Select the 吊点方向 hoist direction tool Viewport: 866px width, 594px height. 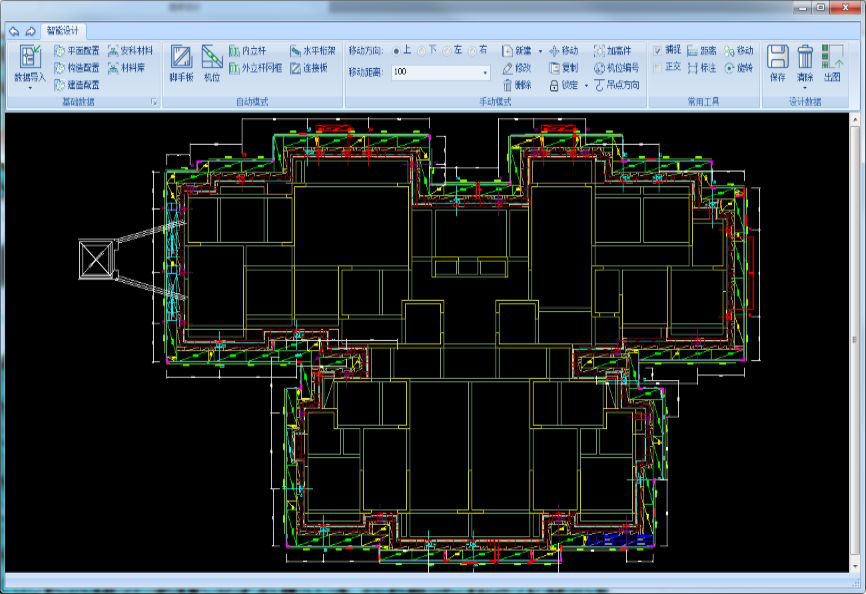616,85
